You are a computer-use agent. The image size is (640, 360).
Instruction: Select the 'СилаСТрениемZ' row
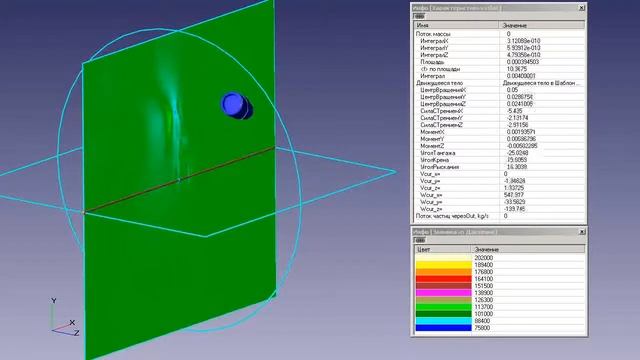[x=499, y=125]
